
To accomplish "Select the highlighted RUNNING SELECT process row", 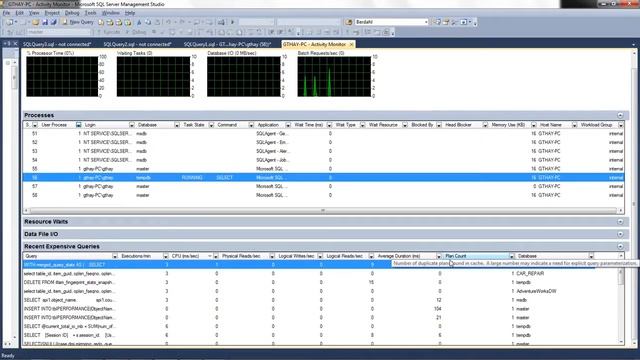I will click(323, 178).
